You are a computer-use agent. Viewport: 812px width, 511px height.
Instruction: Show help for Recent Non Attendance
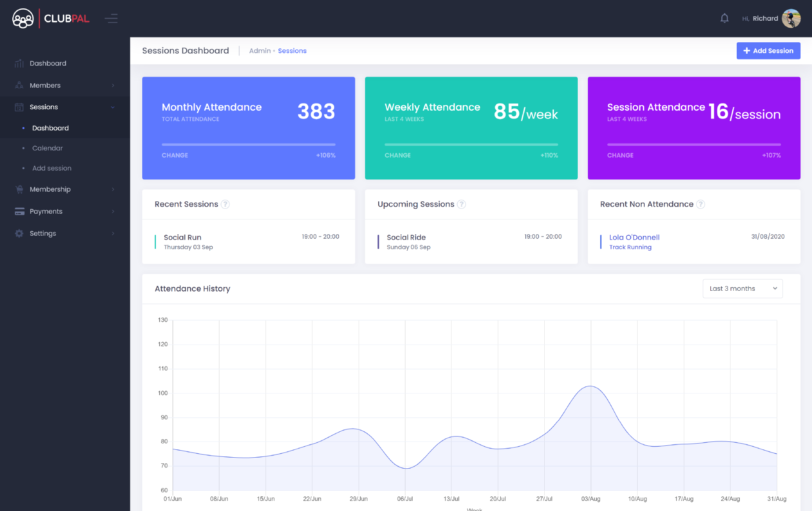701,204
